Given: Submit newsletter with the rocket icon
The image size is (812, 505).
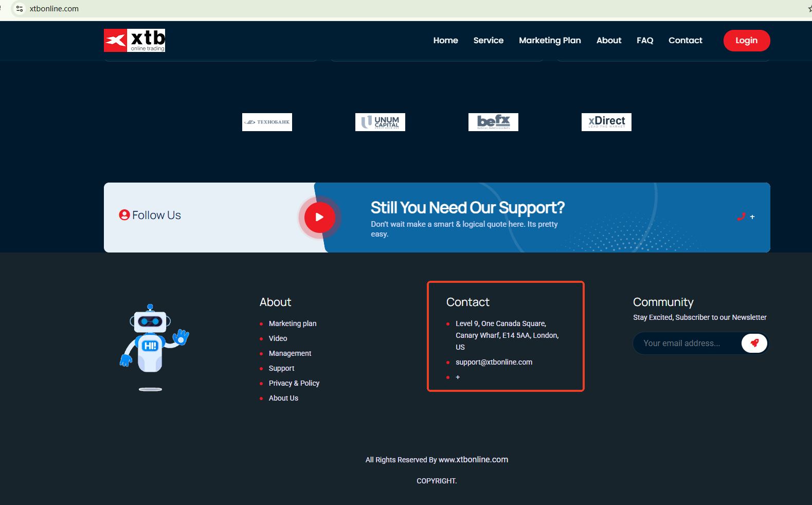Looking at the screenshot, I should [754, 343].
